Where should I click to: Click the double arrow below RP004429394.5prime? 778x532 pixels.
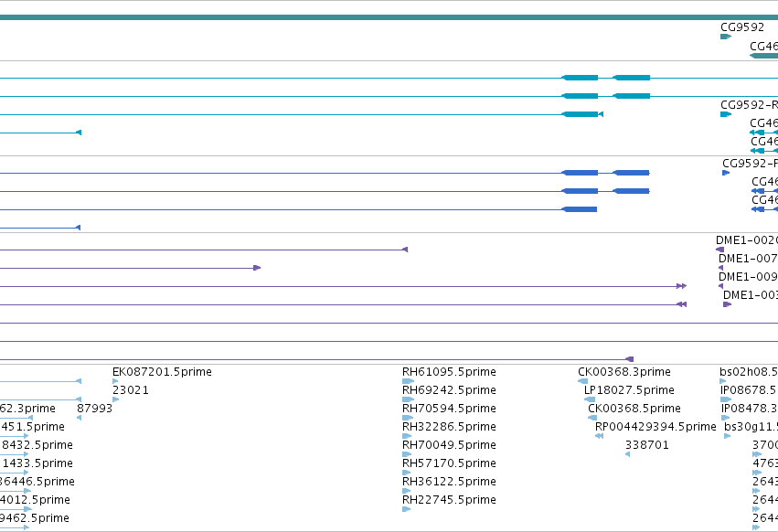coord(600,436)
